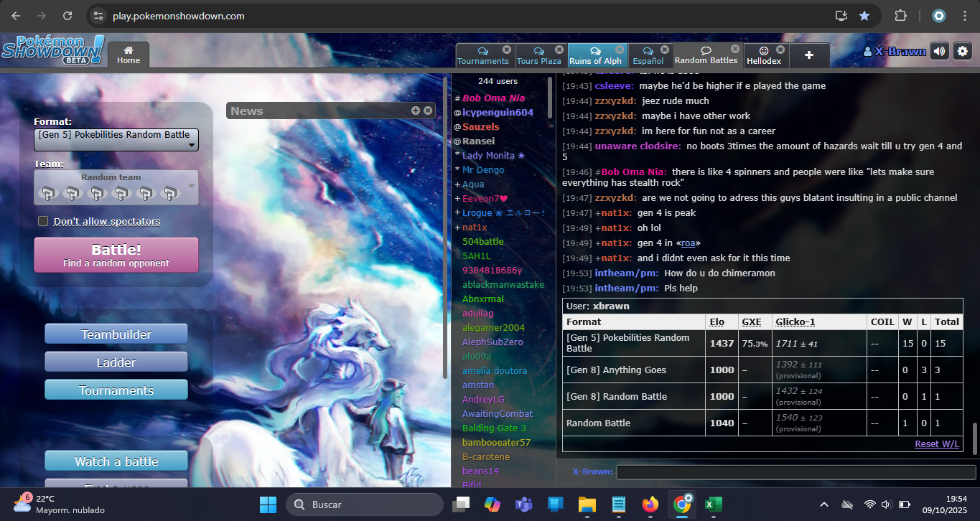Open the Format dropdown selector

coord(116,140)
